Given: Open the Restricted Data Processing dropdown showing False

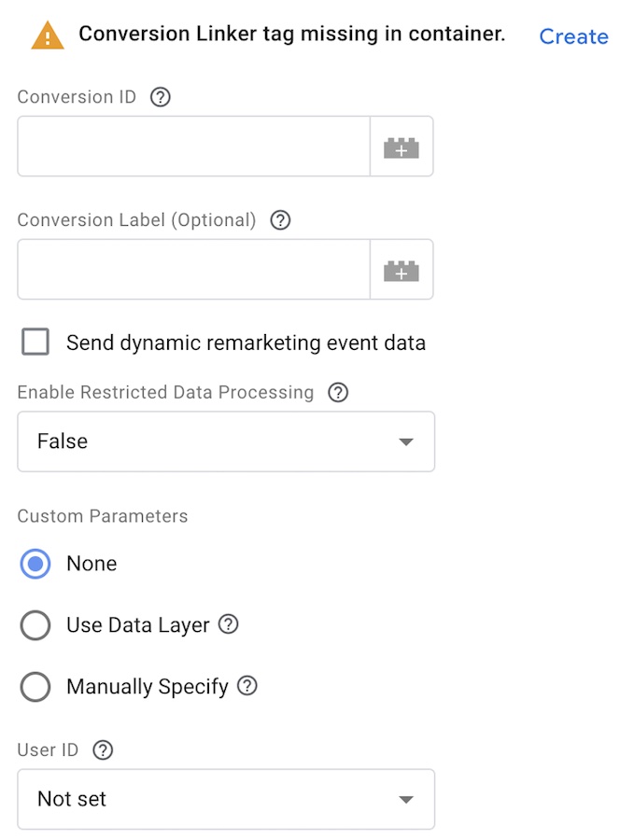Looking at the screenshot, I should 225,441.
